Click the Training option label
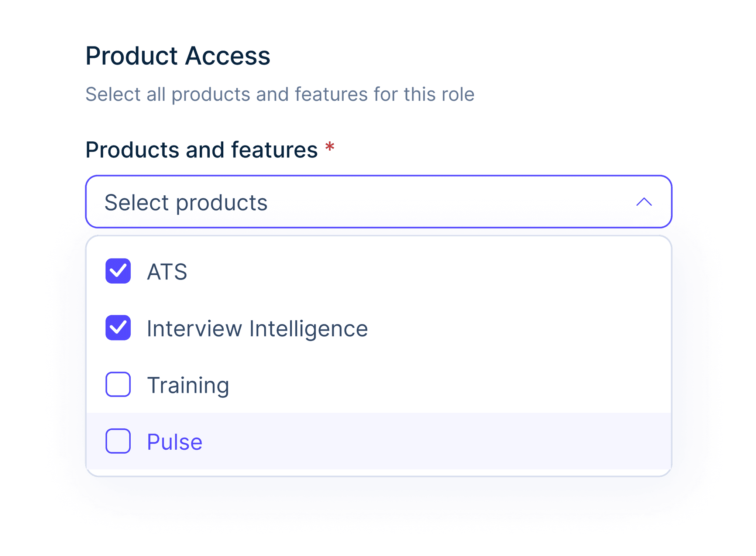The image size is (756, 556). (x=188, y=385)
